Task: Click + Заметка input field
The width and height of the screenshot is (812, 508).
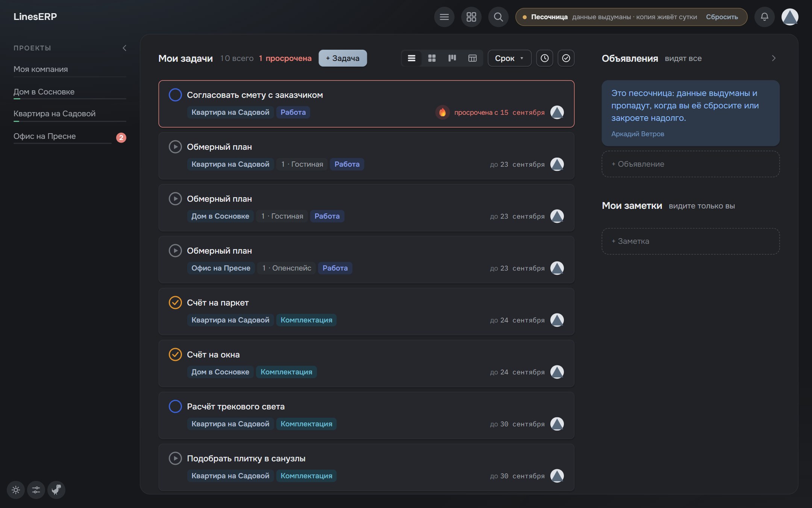Action: click(x=691, y=241)
